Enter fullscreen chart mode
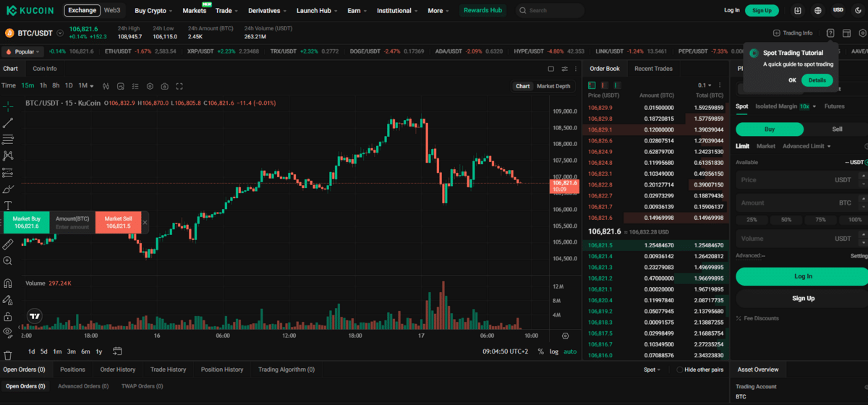868x405 pixels. coord(179,86)
